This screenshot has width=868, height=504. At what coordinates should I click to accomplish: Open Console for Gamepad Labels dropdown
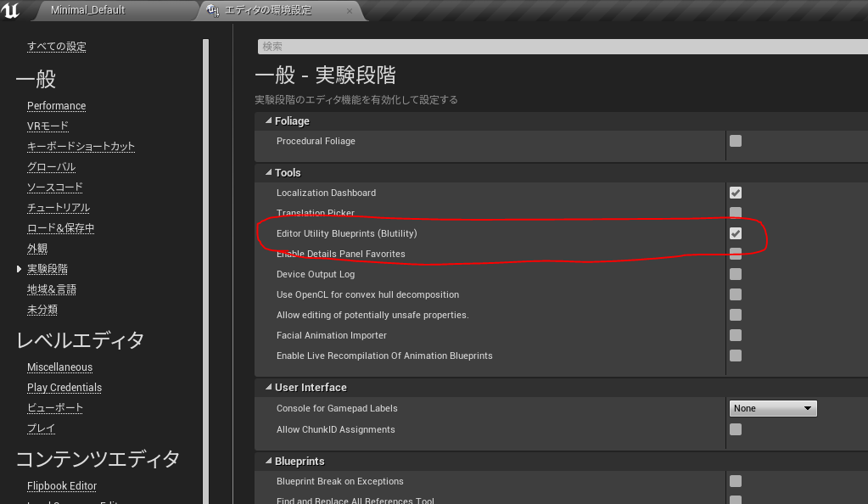(x=773, y=408)
